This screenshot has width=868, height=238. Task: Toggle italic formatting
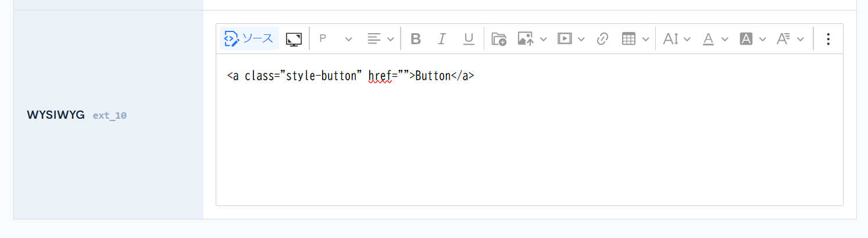pos(442,39)
